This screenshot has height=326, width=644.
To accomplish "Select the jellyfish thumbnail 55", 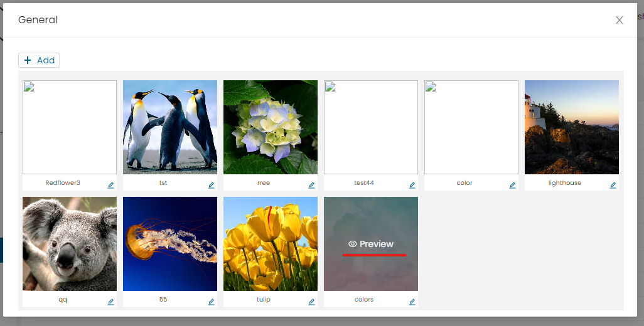I will [170, 244].
